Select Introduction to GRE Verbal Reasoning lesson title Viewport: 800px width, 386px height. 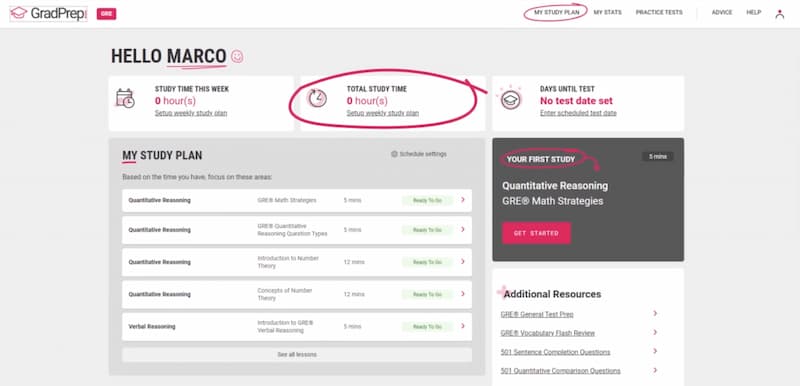(285, 326)
